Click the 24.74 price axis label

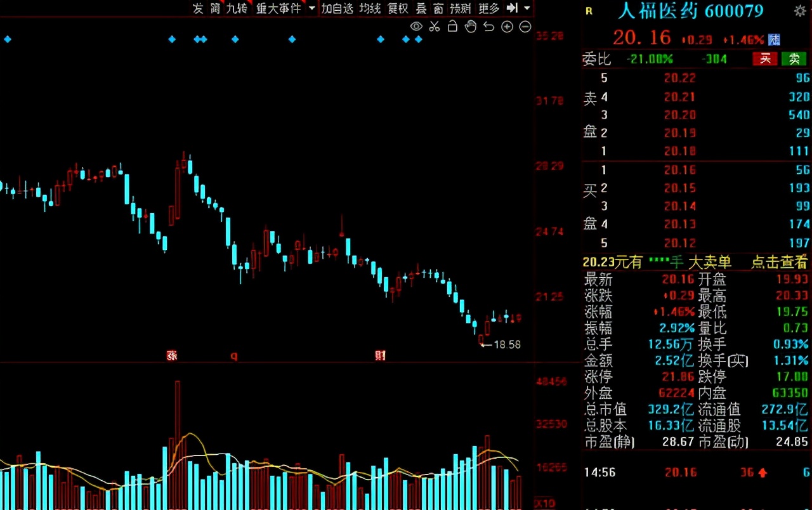pyautogui.click(x=550, y=232)
